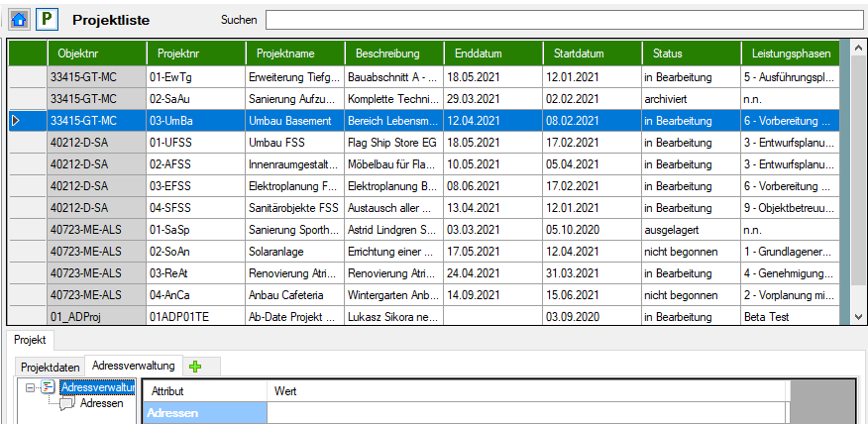Click the Anbau Cafeteria project name cell

tap(295, 295)
